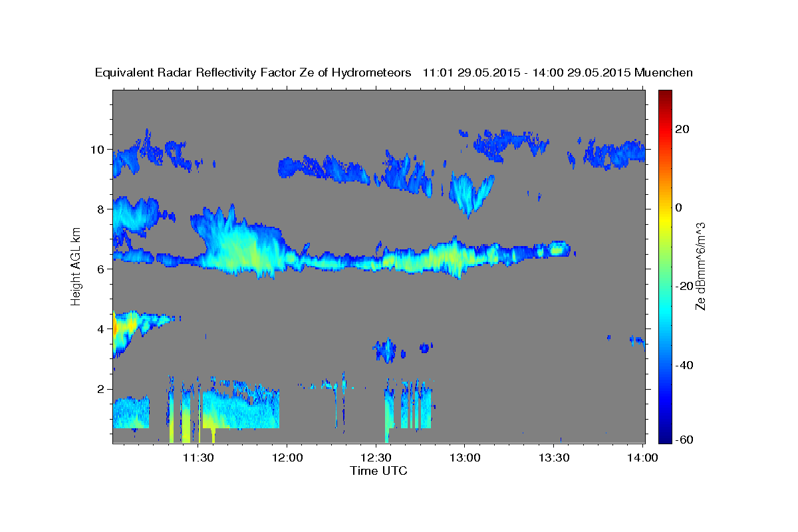Viewport: 798px width, 532px height.
Task: Click the '13:00' time tick label
Action: coord(464,458)
